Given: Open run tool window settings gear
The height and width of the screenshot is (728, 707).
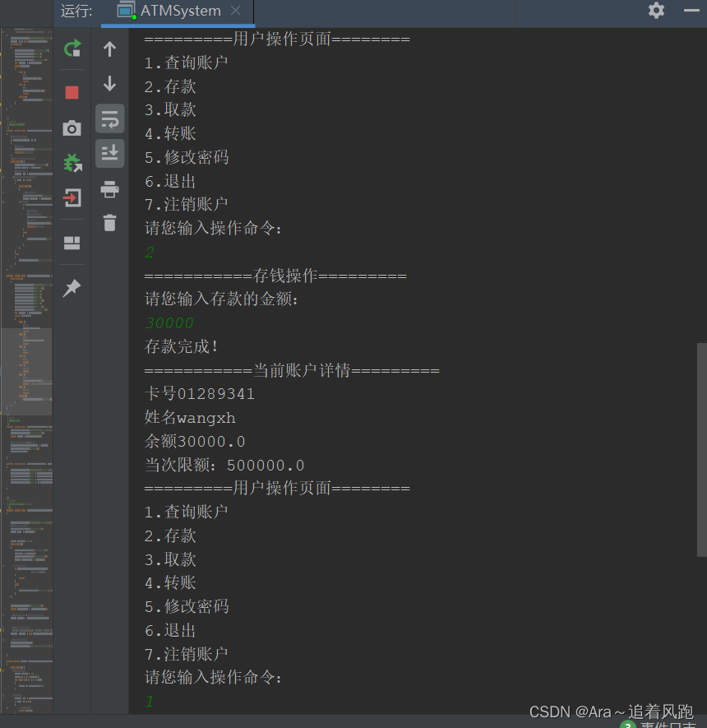Looking at the screenshot, I should click(656, 10).
